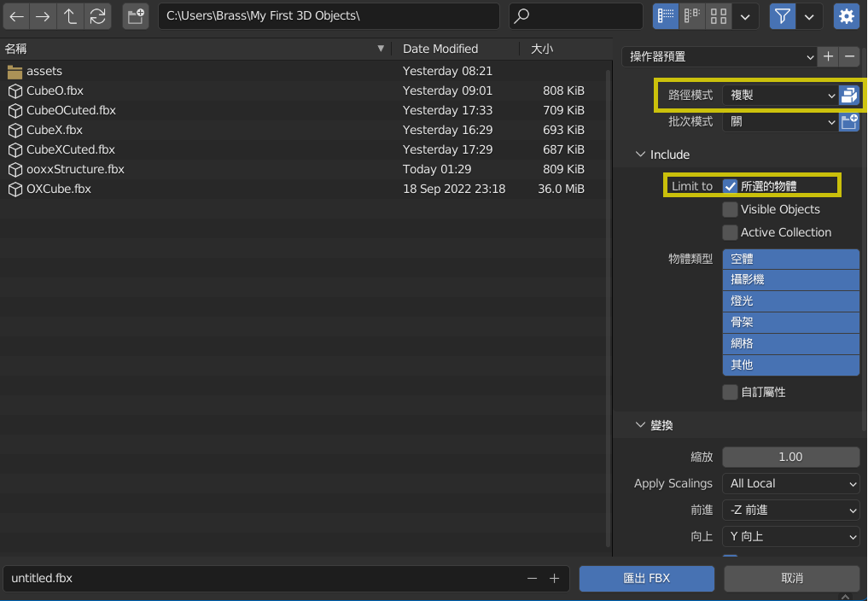The width and height of the screenshot is (868, 601).
Task: Go back to previous folder arrow
Action: 17,16
